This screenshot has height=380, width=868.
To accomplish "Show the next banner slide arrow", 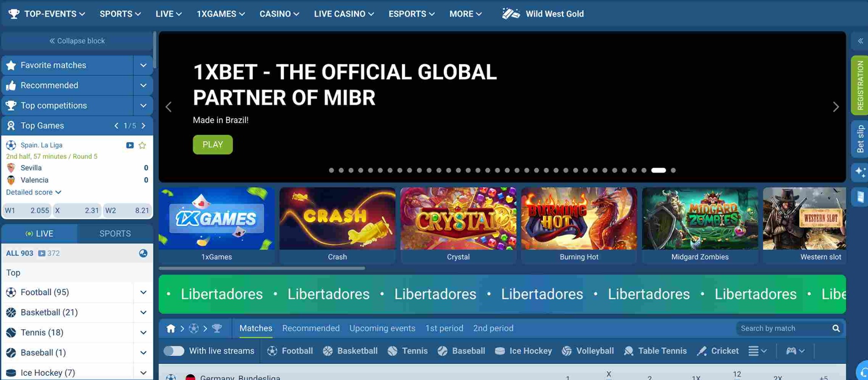I will point(836,107).
